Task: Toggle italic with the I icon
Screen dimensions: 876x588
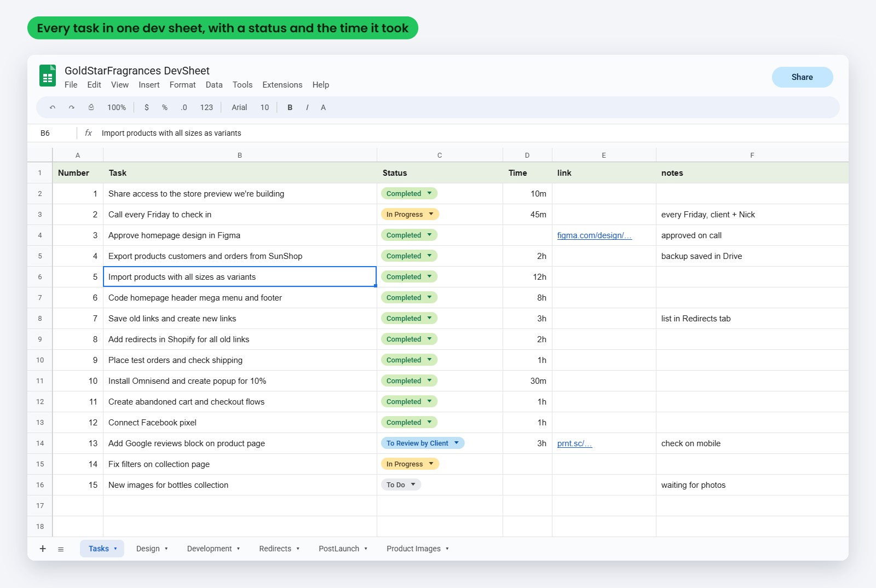Action: pyautogui.click(x=307, y=107)
